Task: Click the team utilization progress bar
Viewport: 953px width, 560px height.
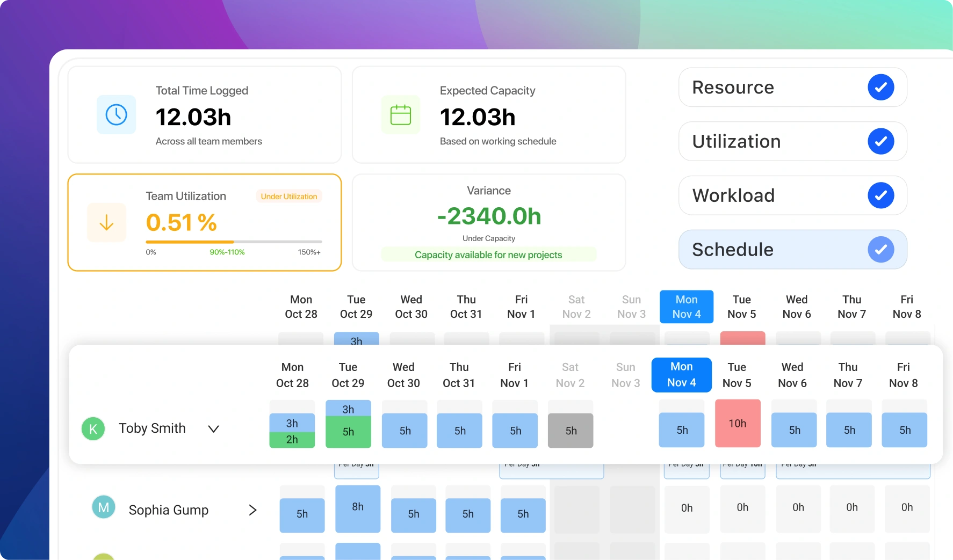Action: point(233,242)
